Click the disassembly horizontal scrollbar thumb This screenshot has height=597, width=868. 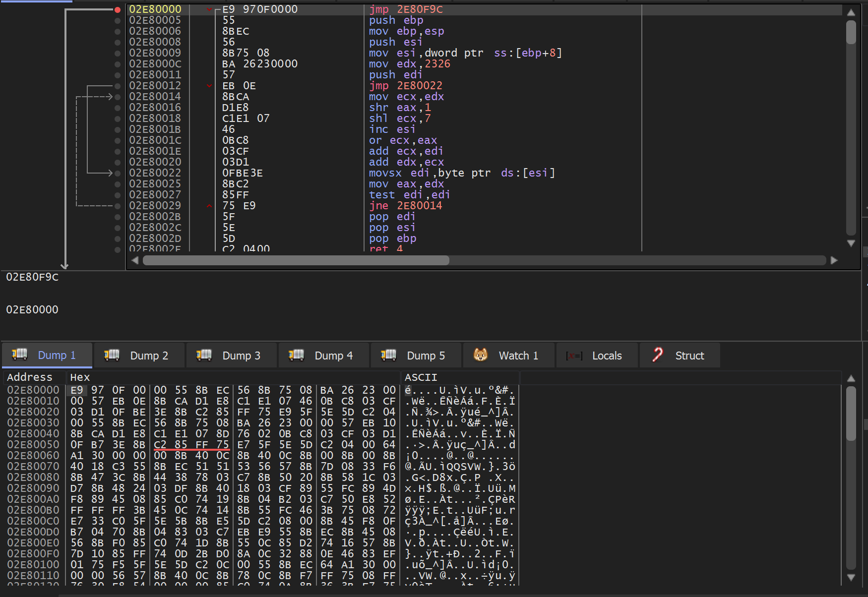pos(296,260)
